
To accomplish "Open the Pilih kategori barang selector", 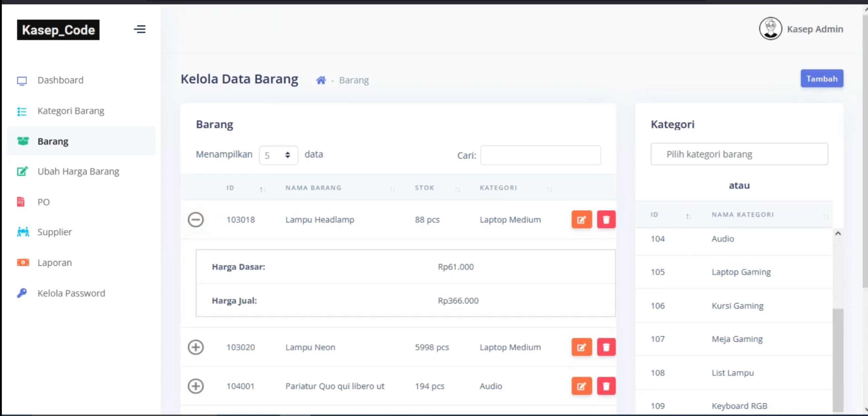I will [739, 154].
